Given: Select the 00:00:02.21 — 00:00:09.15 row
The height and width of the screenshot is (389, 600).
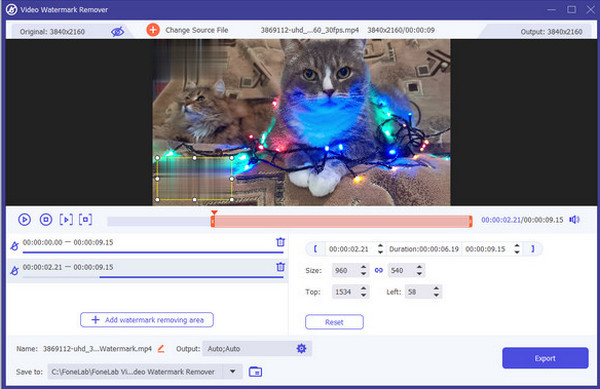Looking at the screenshot, I should 147,270.
